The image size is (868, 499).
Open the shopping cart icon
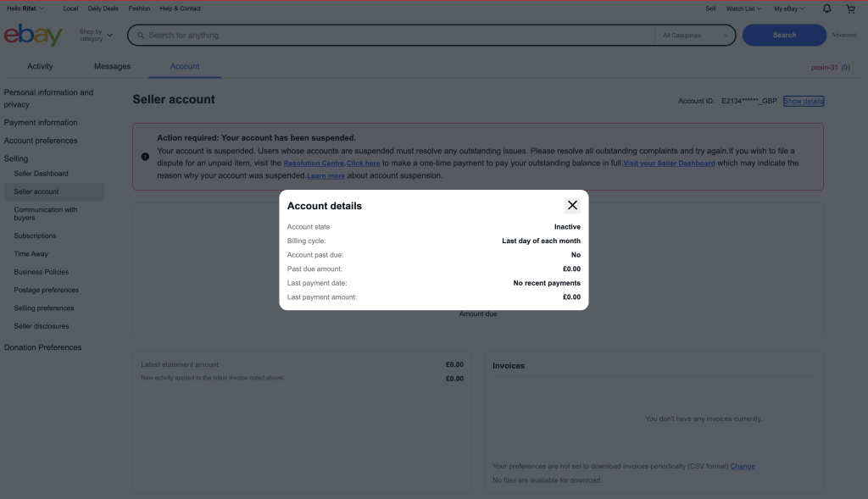point(851,8)
